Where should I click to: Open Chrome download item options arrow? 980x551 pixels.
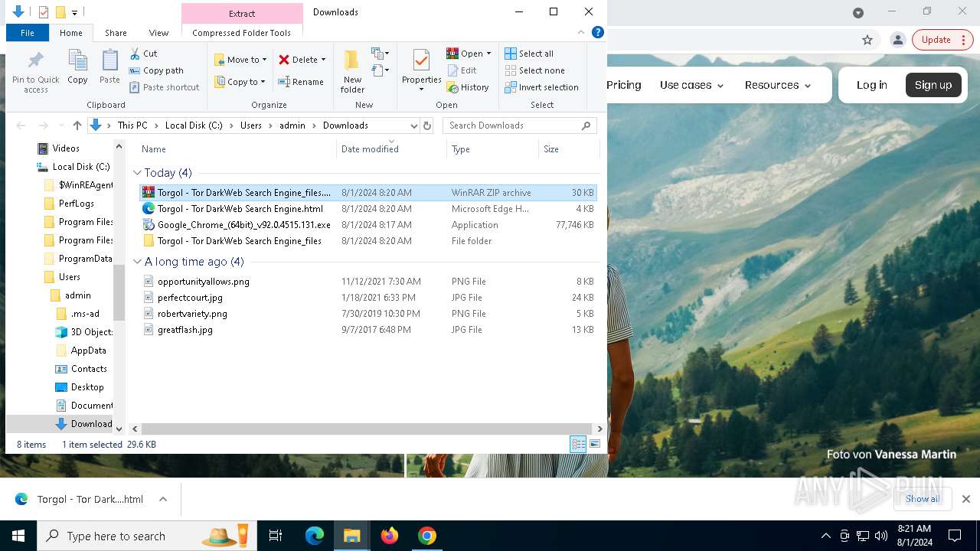point(163,499)
